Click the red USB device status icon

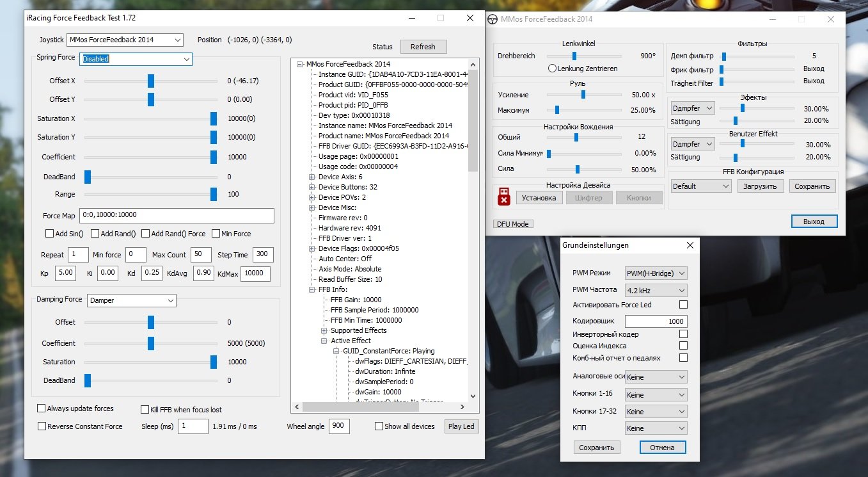tap(504, 197)
